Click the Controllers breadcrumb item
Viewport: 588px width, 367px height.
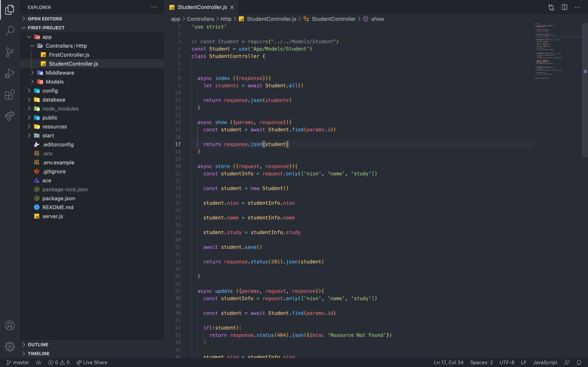coord(200,19)
